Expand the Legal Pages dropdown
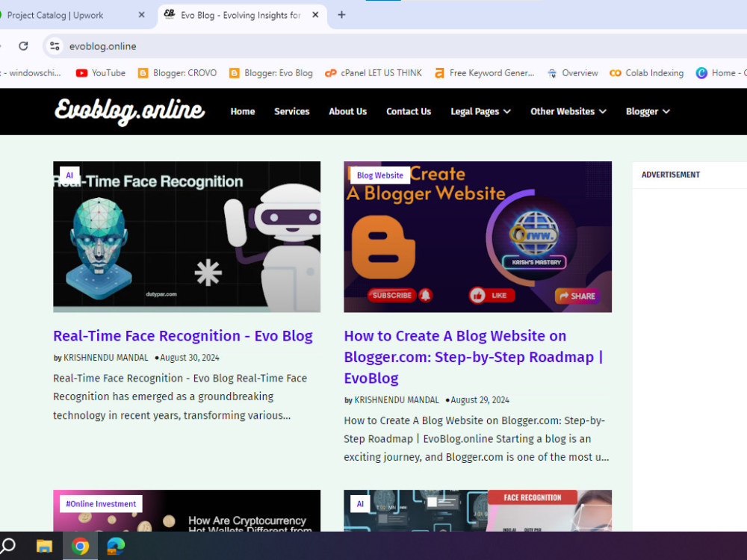Viewport: 747px width, 560px height. [480, 111]
